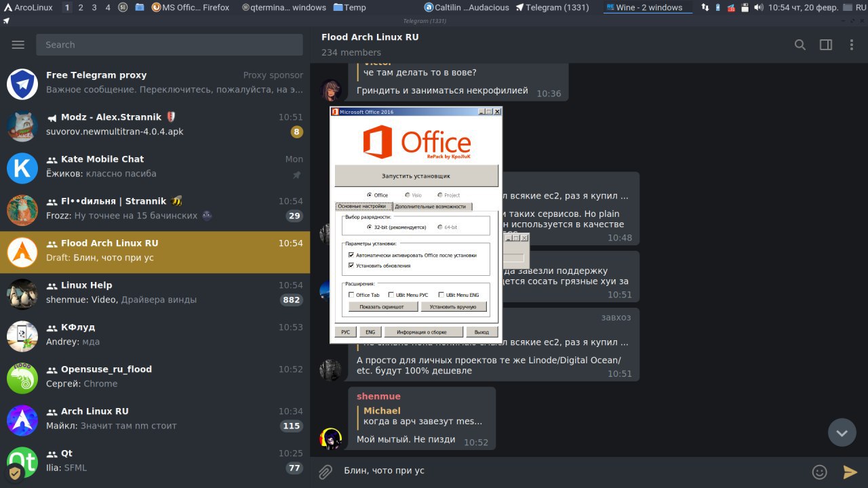Send the message with the arrow icon

coord(850,472)
